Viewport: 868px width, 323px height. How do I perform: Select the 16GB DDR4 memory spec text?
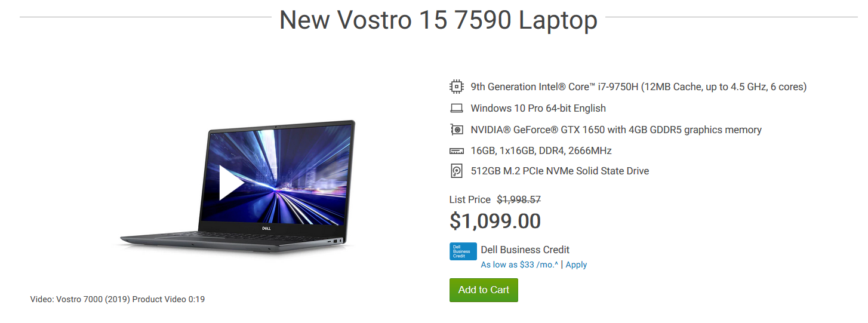[x=541, y=150]
